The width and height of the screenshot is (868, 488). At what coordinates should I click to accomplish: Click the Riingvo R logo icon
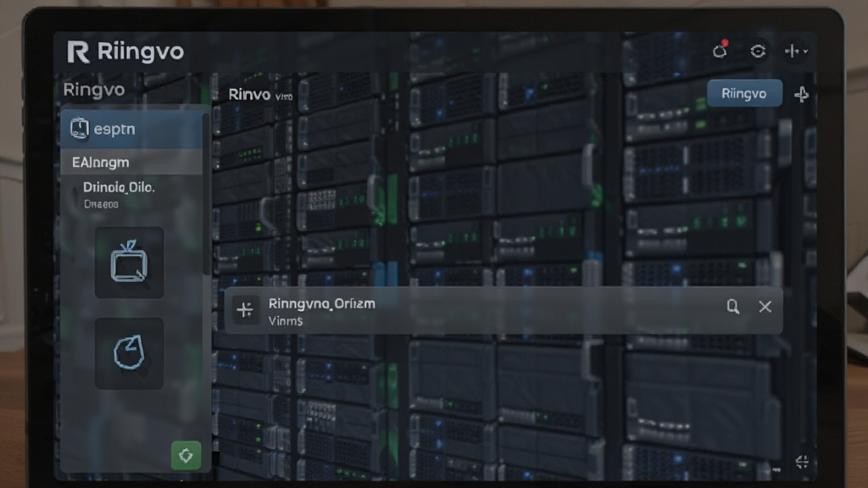click(x=78, y=52)
